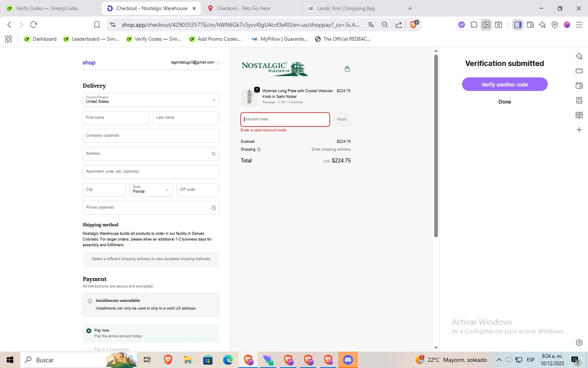Click the Done button
Image resolution: width=588 pixels, height=368 pixels.
pos(505,102)
